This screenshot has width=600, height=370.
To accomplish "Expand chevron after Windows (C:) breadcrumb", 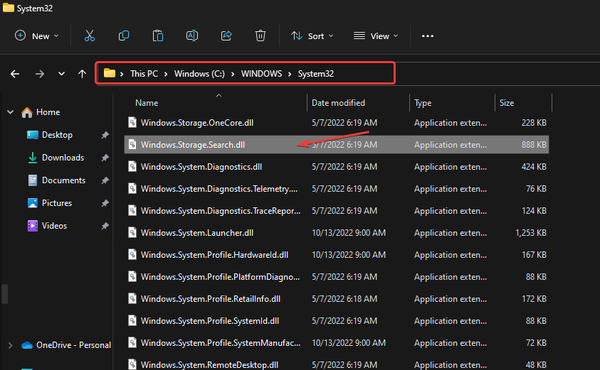I will pyautogui.click(x=232, y=74).
